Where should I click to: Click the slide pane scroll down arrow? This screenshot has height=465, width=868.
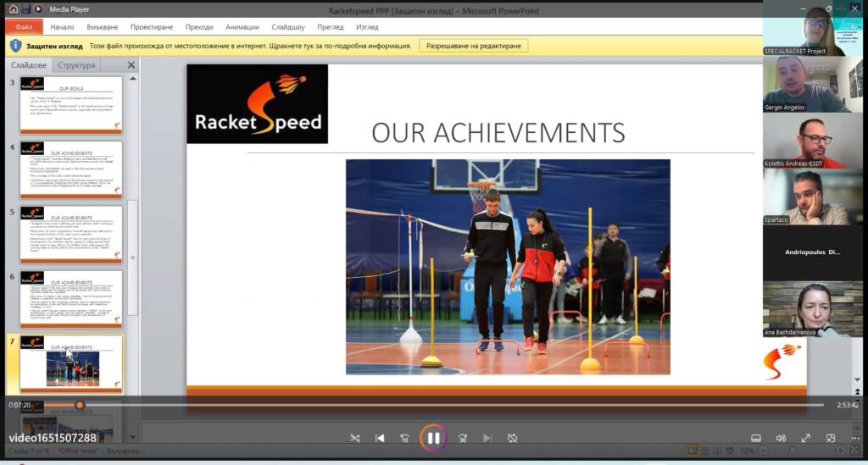tap(858, 379)
